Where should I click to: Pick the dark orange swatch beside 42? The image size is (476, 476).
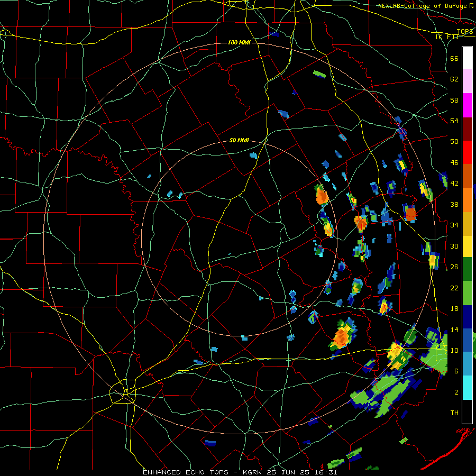[x=467, y=176]
